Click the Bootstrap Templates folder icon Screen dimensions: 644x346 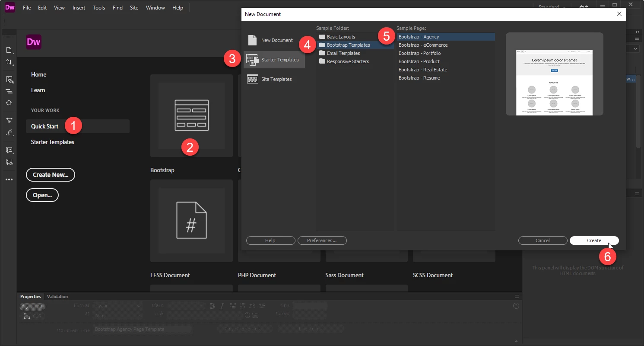(322, 45)
